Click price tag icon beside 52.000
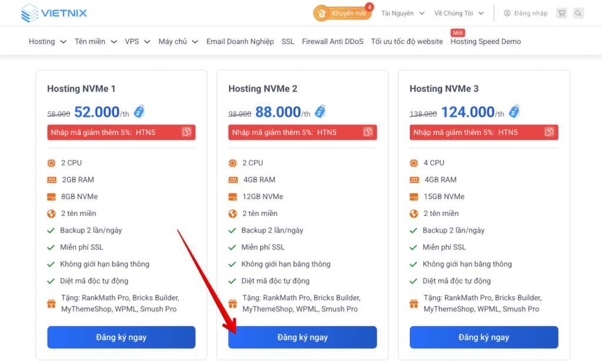 [139, 110]
